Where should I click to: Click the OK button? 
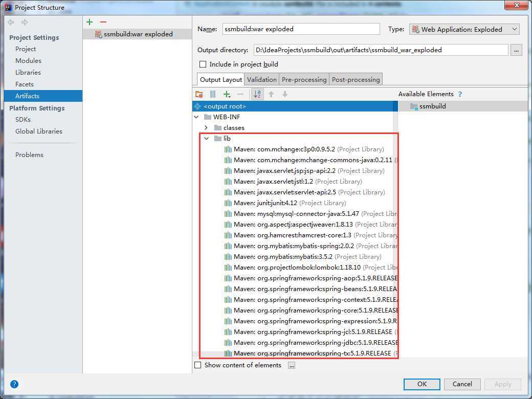tap(422, 384)
